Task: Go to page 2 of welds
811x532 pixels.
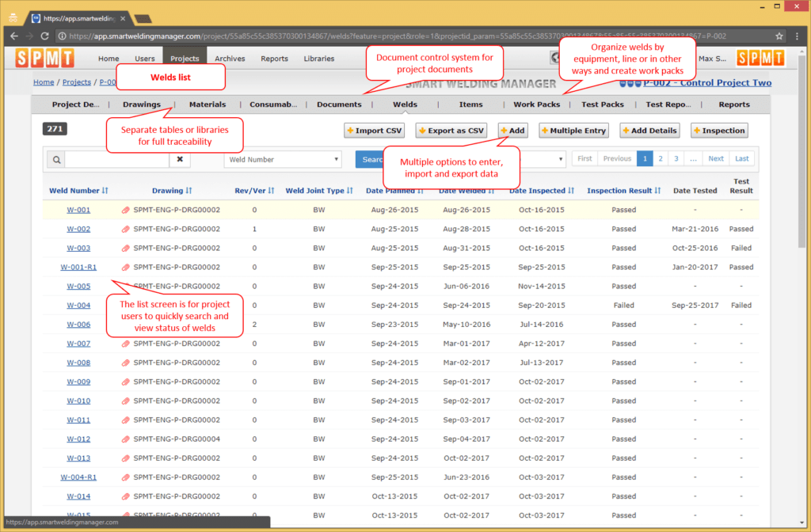Action: [660, 158]
